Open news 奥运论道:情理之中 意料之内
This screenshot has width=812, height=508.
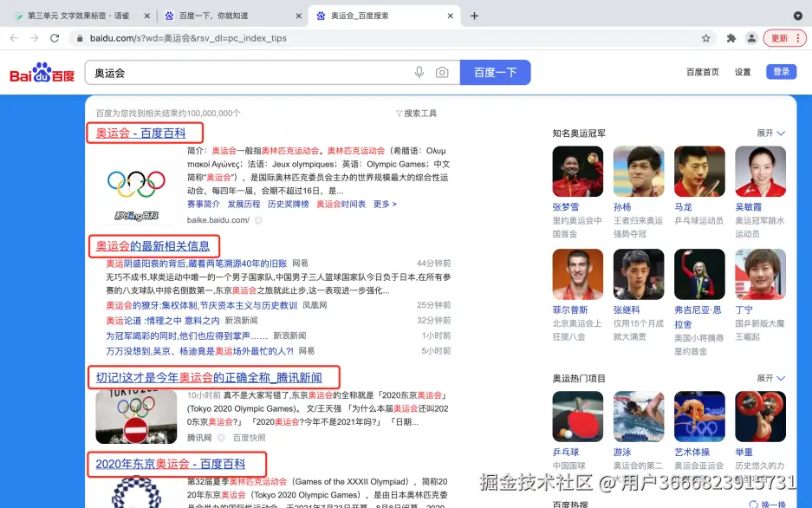pyautogui.click(x=163, y=321)
